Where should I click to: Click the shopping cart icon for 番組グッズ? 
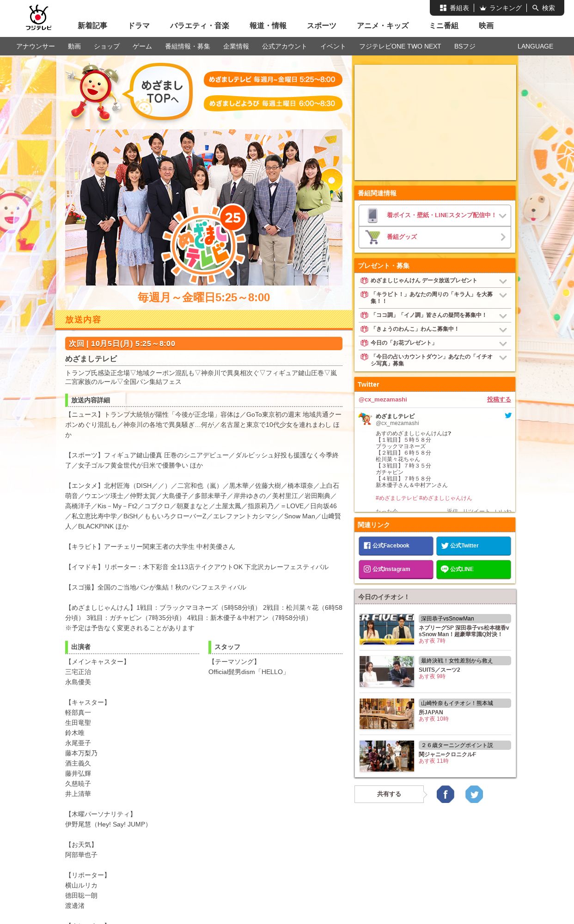point(372,237)
